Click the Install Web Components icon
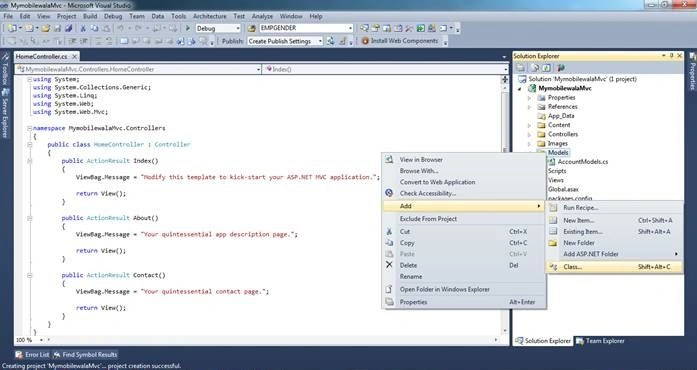Image resolution: width=697 pixels, height=370 pixels. (365, 41)
